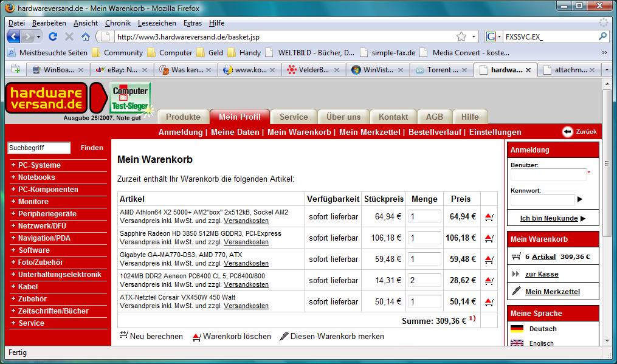Click the page vertical scrollbar thumb
Screen dimensions: 617x364
click(x=607, y=163)
